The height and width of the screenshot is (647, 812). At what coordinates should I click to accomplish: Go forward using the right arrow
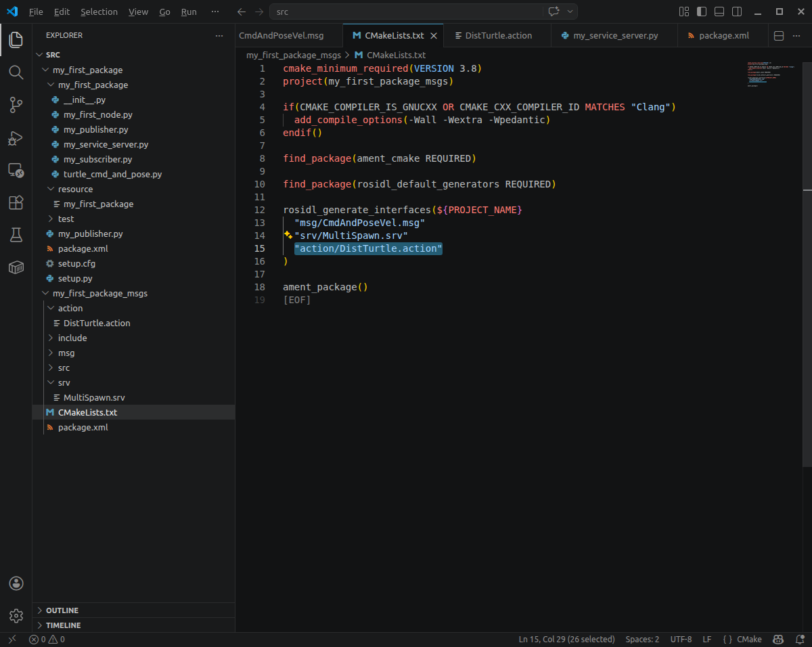click(x=260, y=12)
